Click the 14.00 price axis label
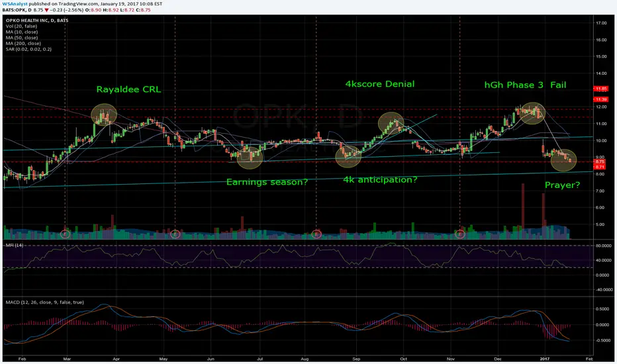This screenshot has width=617, height=364. point(601,73)
